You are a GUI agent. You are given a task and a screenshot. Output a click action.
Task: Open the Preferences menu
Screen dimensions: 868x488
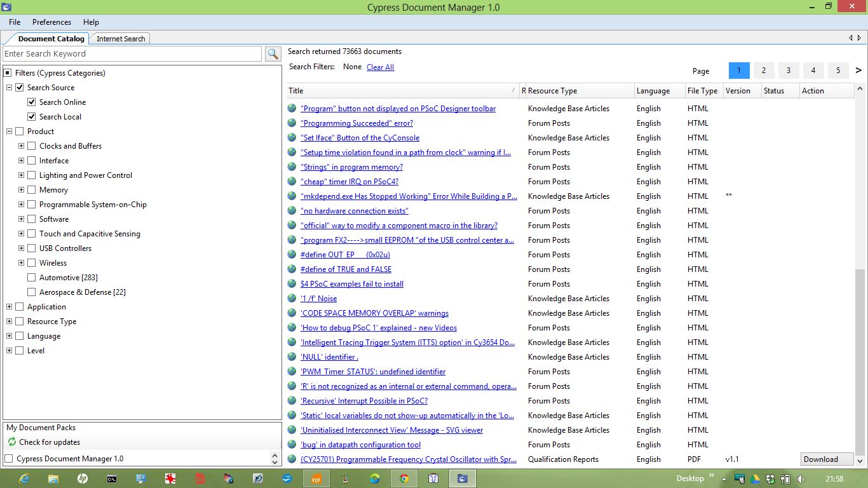pyautogui.click(x=51, y=22)
